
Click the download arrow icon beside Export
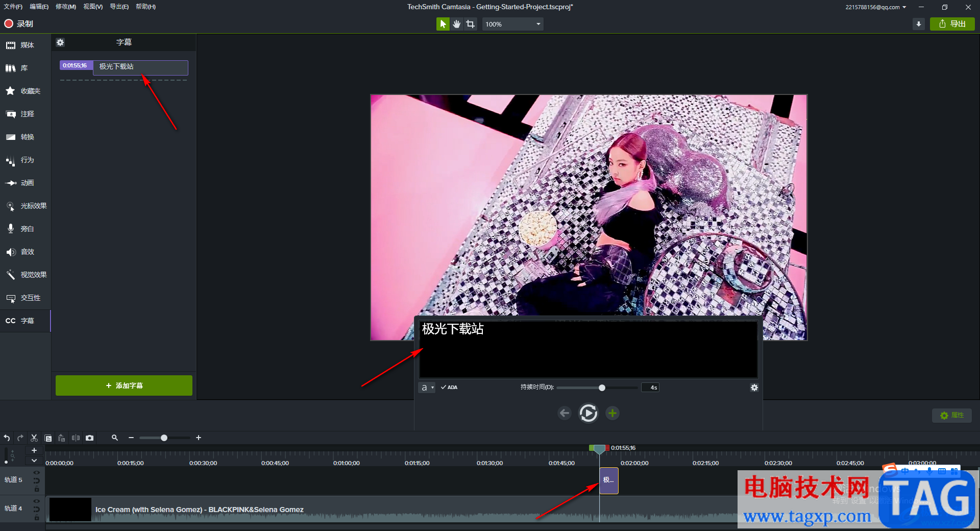point(919,24)
